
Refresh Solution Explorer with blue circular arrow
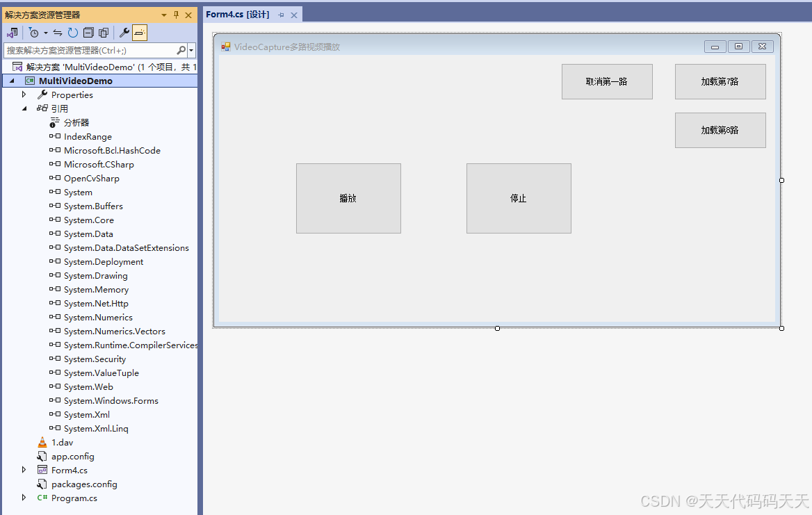coord(73,33)
